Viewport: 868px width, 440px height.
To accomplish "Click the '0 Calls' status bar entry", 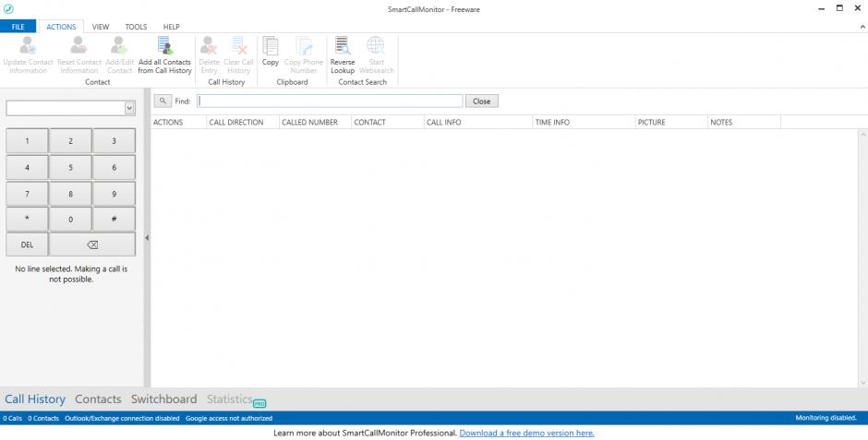I will [12, 418].
